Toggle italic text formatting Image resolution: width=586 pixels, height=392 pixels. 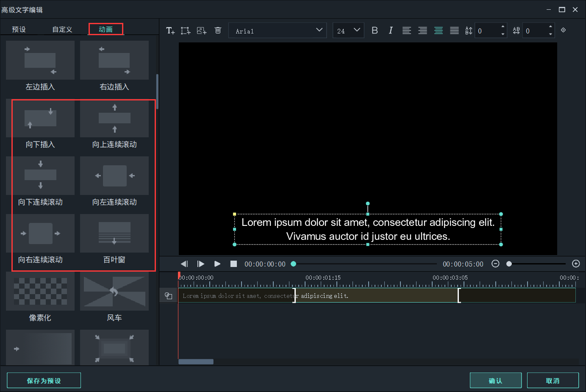coord(390,31)
